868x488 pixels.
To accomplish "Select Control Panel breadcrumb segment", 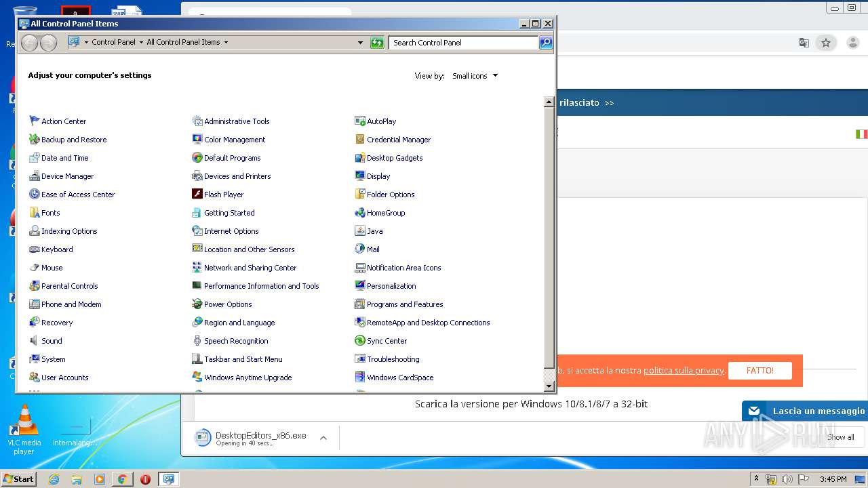I will (x=113, y=42).
